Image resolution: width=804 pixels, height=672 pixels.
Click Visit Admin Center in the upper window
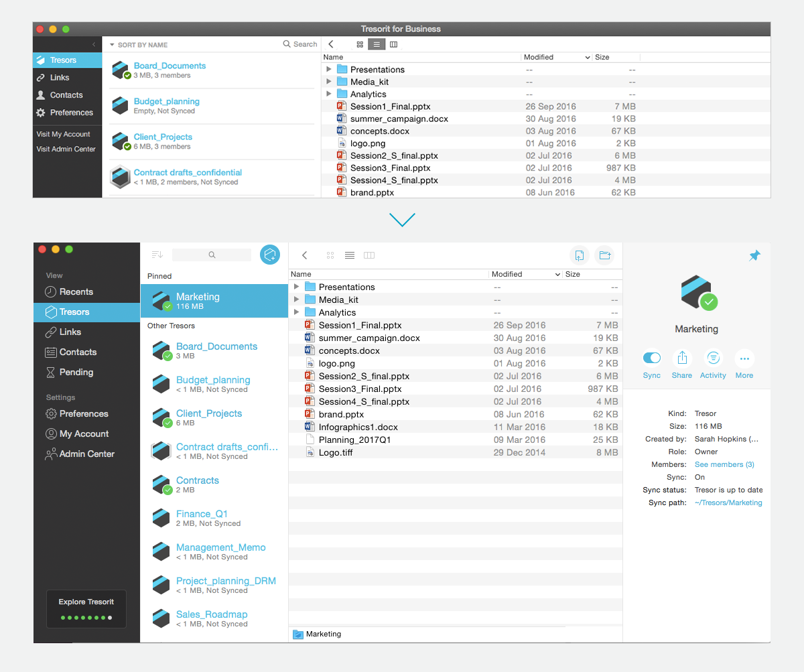point(66,149)
